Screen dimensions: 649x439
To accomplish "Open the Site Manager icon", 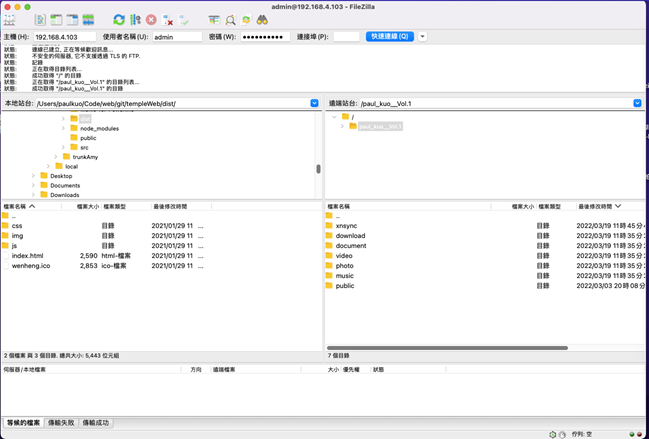I will (10, 19).
